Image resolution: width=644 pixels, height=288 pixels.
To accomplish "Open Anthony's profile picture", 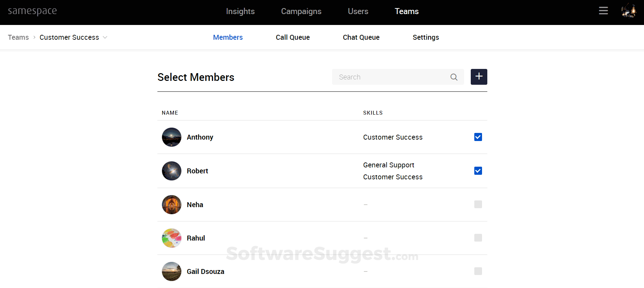I will [171, 137].
